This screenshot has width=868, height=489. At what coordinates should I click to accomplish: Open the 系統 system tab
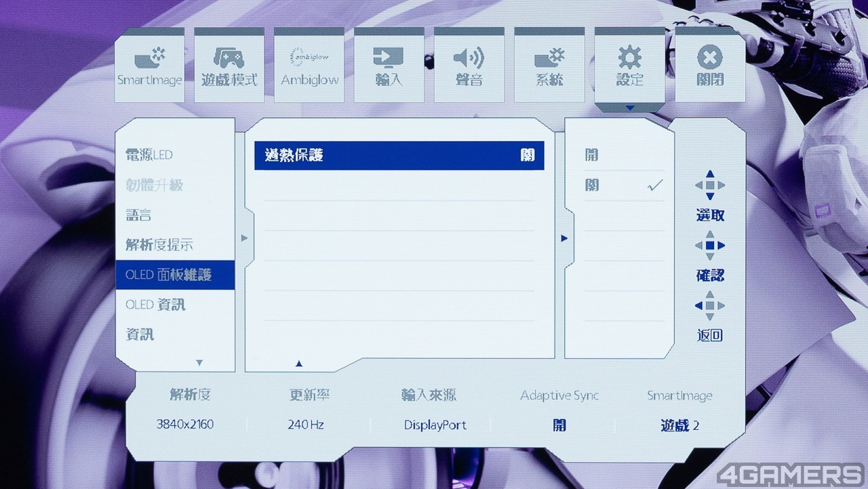point(549,65)
